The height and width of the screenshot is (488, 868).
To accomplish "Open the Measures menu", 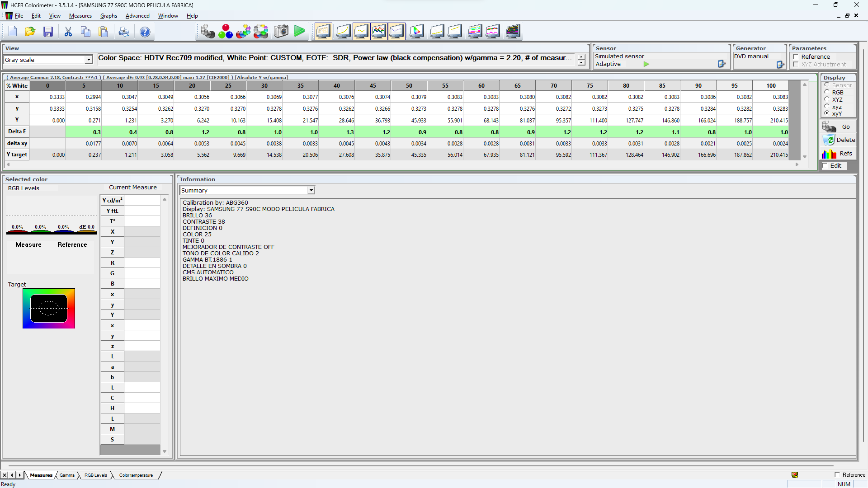I will (80, 16).
